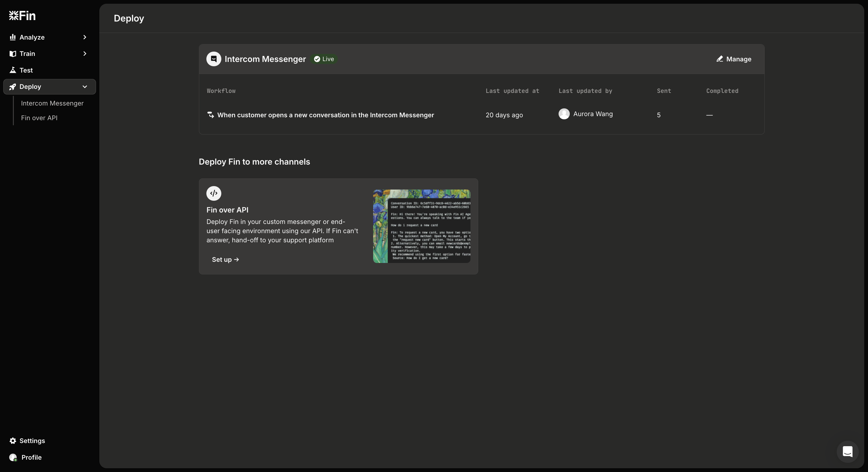Image resolution: width=868 pixels, height=472 pixels.
Task: Click the Intercom Messenger channel icon
Action: pos(214,59)
